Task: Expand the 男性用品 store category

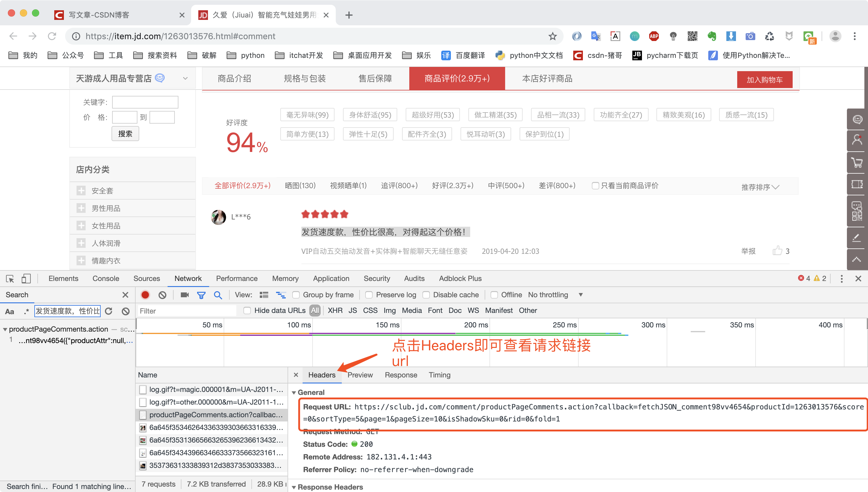Action: [81, 208]
